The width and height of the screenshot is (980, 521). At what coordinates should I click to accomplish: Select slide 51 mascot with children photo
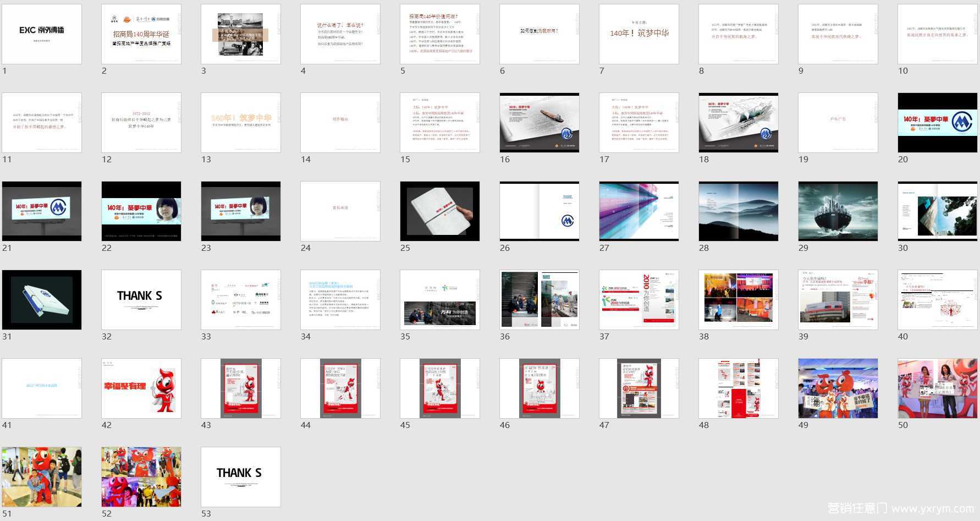click(x=42, y=477)
